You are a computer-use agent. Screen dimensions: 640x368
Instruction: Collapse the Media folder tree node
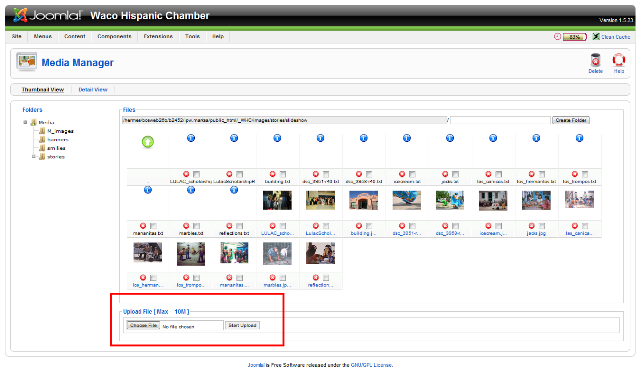(x=25, y=122)
